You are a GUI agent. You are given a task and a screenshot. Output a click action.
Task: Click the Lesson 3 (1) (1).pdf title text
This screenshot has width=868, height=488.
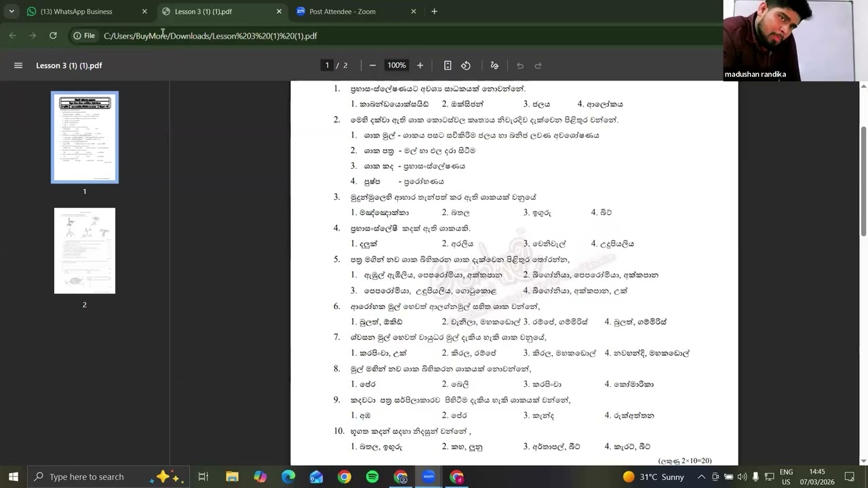coord(69,66)
